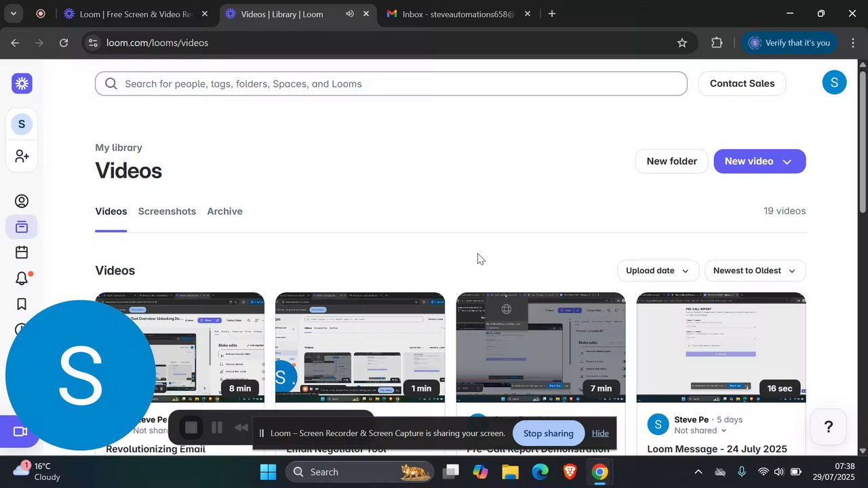Go back to the previous page

coord(15,43)
